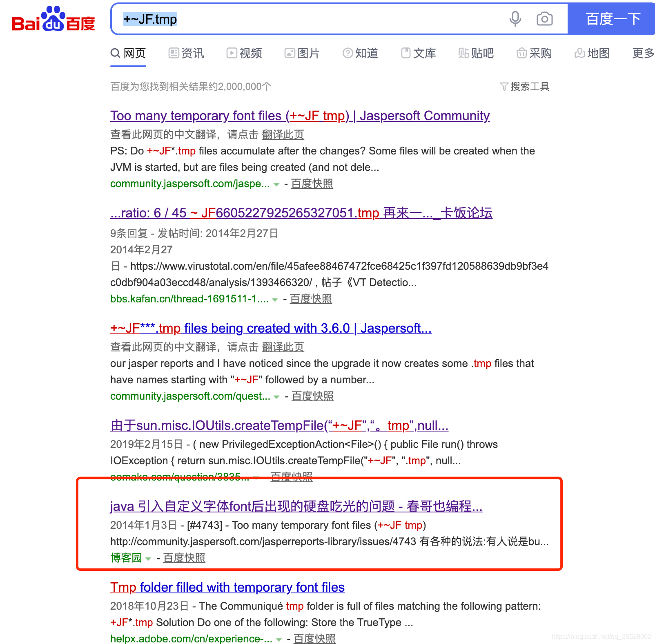Click community.jaspersoft.com/jaspe... URL link
The width and height of the screenshot is (655, 644).
click(190, 184)
